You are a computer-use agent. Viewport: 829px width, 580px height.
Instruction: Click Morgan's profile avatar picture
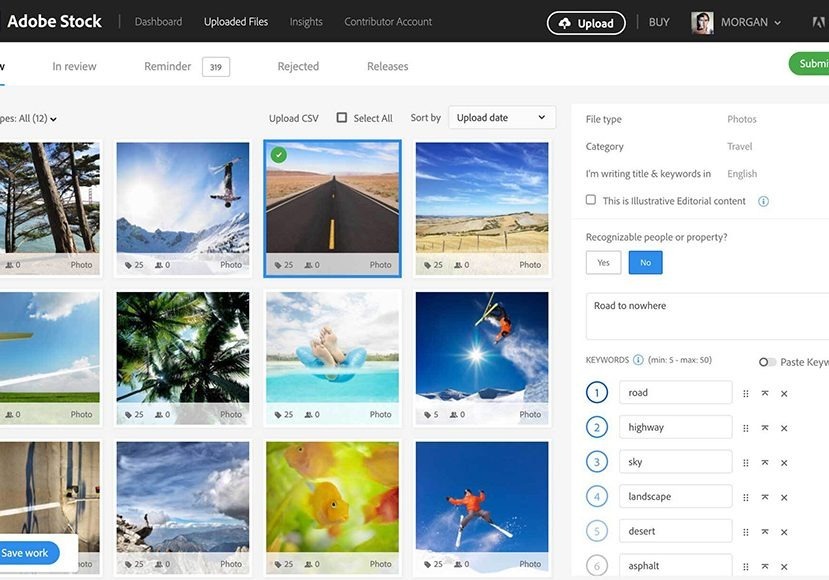[702, 23]
